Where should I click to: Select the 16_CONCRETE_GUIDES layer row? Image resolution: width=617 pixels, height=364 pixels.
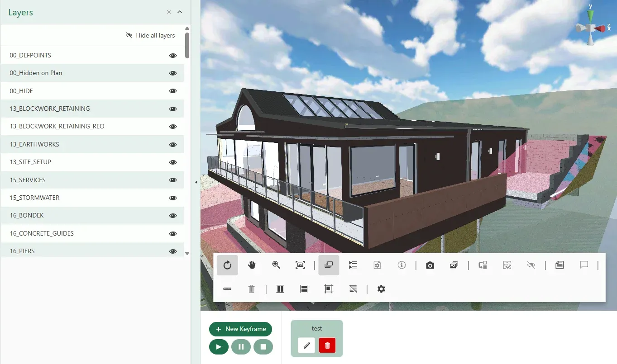tap(92, 234)
